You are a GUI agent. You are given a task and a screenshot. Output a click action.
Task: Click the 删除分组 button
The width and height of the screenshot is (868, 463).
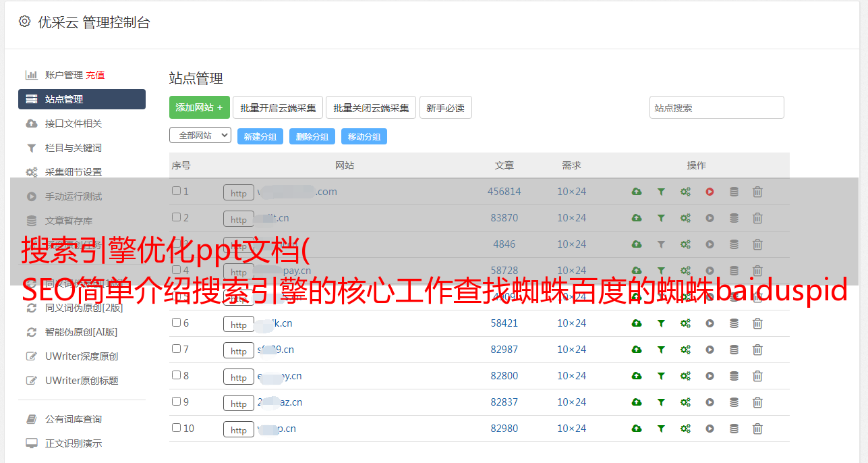click(x=312, y=136)
